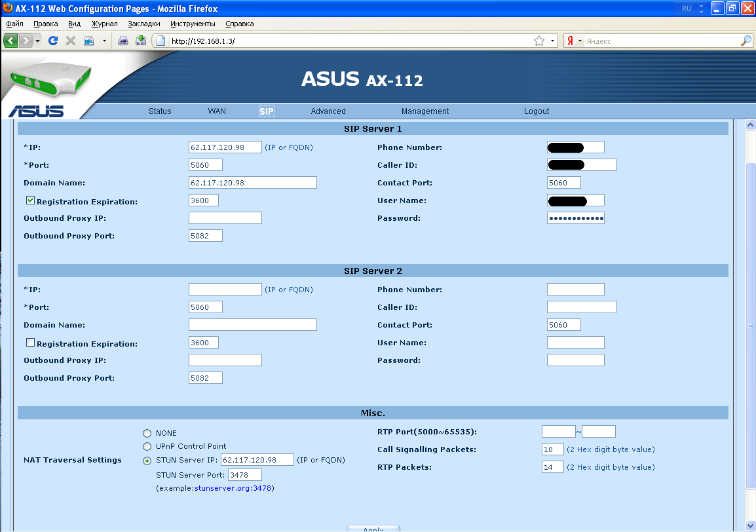Click the page scrollbar down arrow
756x532 pixels.
coord(749,525)
